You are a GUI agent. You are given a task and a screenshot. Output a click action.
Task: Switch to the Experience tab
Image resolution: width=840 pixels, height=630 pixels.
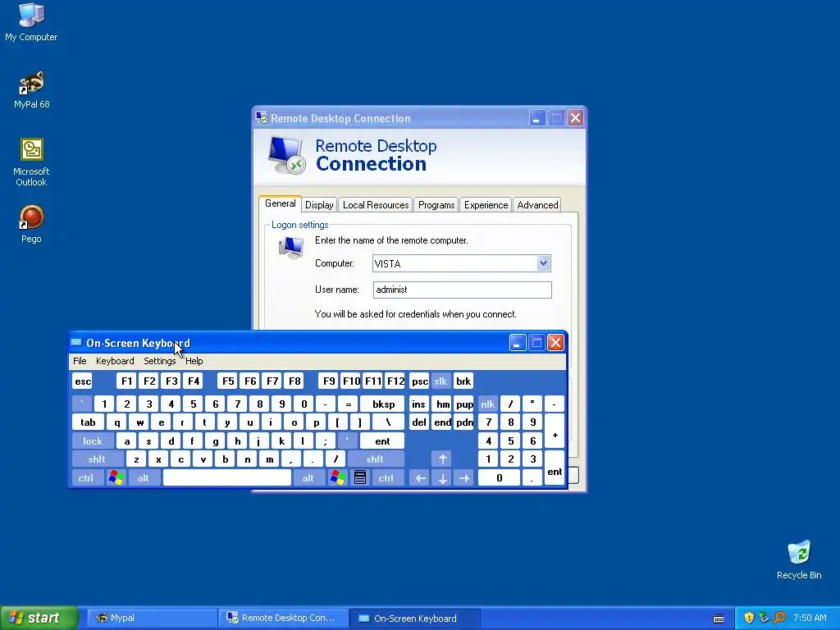coord(486,204)
